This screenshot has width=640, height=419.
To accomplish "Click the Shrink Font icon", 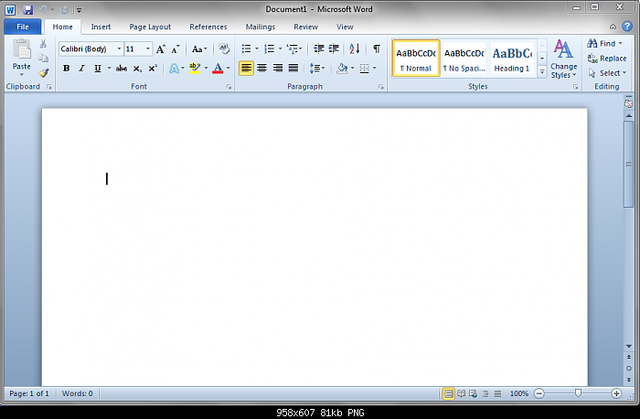I will 176,49.
